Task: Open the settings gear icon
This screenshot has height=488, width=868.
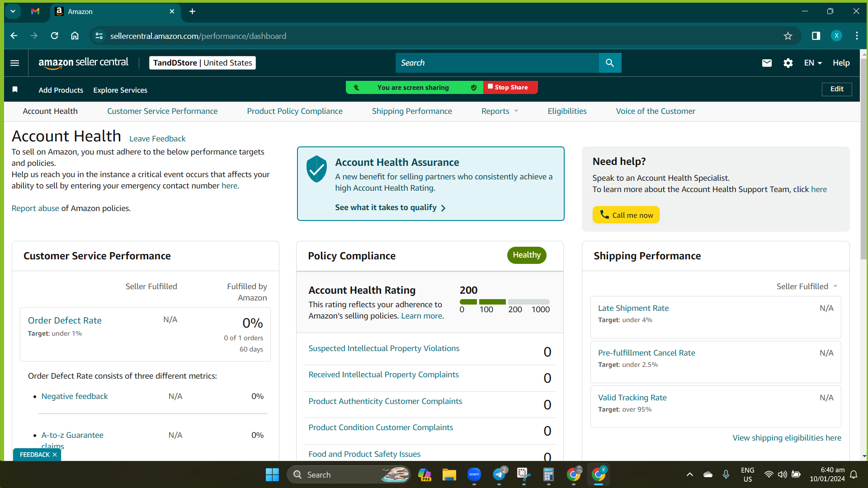Action: 788,63
